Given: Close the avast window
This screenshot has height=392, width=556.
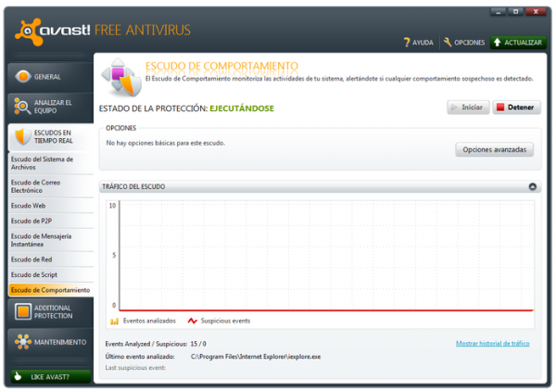Looking at the screenshot, I should point(536,12).
